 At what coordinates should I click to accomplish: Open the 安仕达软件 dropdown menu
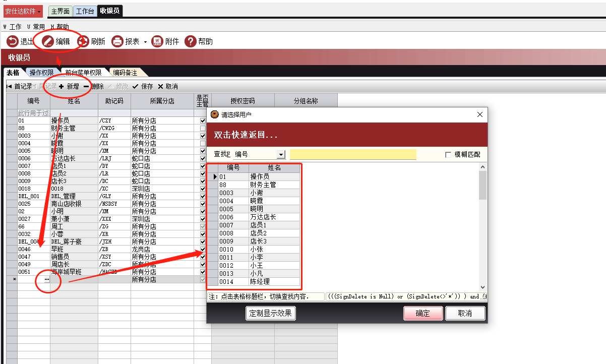click(23, 11)
